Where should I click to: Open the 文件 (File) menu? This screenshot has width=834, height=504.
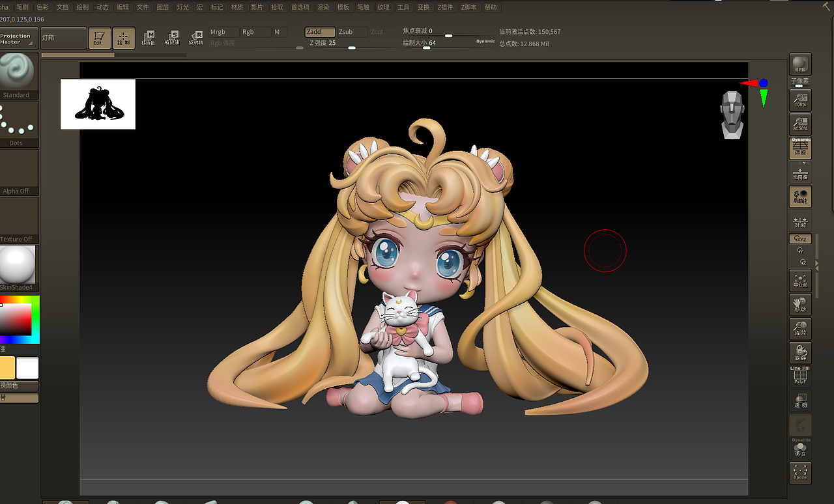click(x=143, y=7)
